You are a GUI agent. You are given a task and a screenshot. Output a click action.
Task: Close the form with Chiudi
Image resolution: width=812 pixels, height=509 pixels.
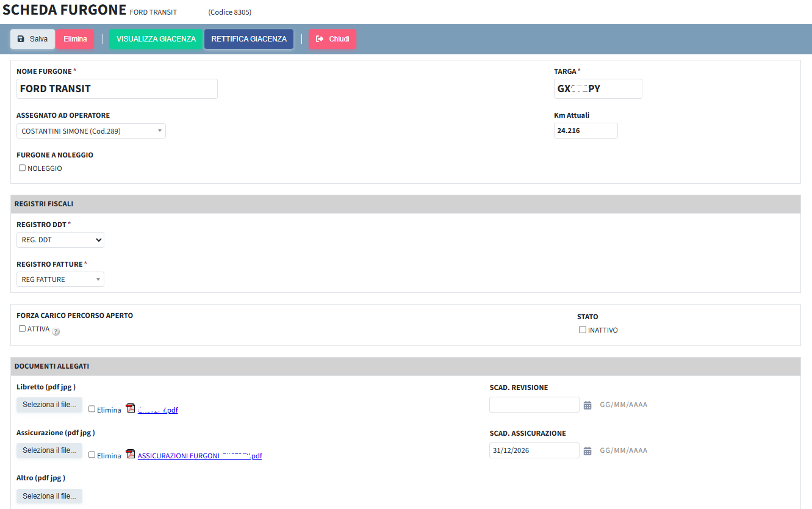click(332, 39)
